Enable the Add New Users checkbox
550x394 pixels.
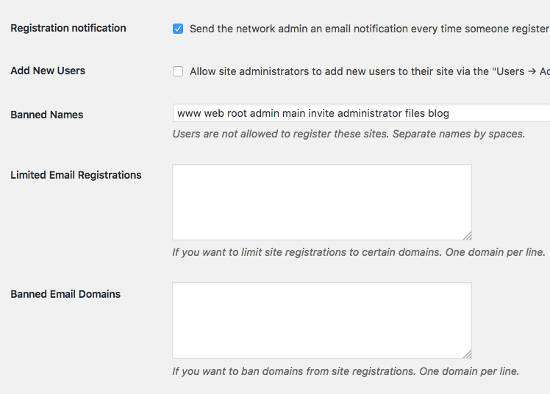tap(178, 72)
